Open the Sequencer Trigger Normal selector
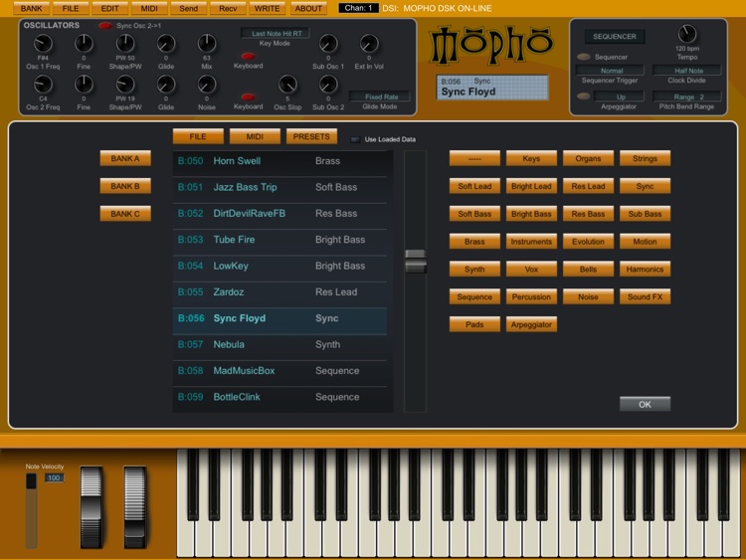The width and height of the screenshot is (746, 560). pyautogui.click(x=610, y=71)
